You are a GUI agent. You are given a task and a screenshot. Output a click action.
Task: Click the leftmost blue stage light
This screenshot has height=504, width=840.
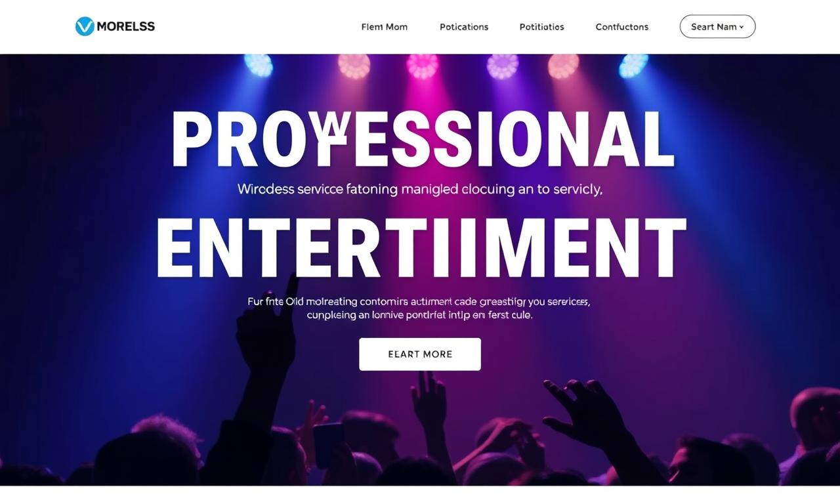click(259, 65)
